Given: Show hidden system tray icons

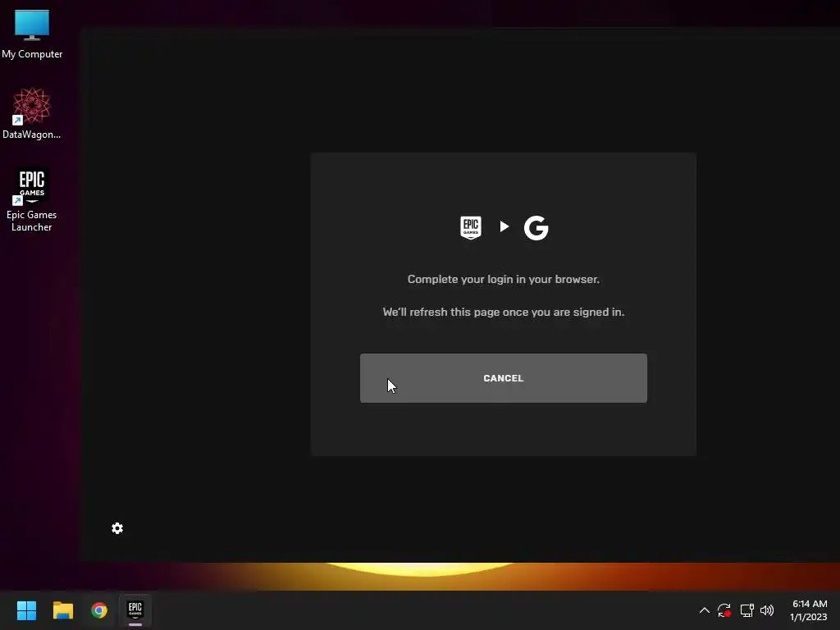Looking at the screenshot, I should tap(705, 610).
